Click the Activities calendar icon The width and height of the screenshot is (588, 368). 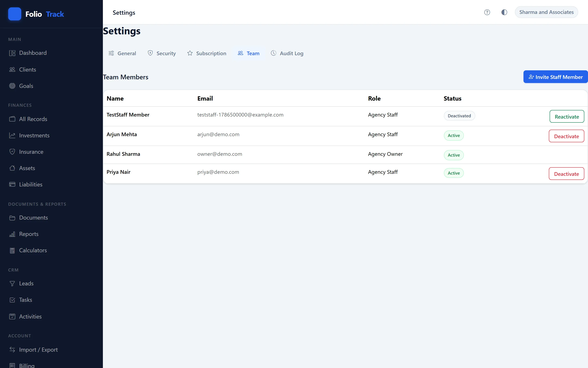pyautogui.click(x=12, y=316)
